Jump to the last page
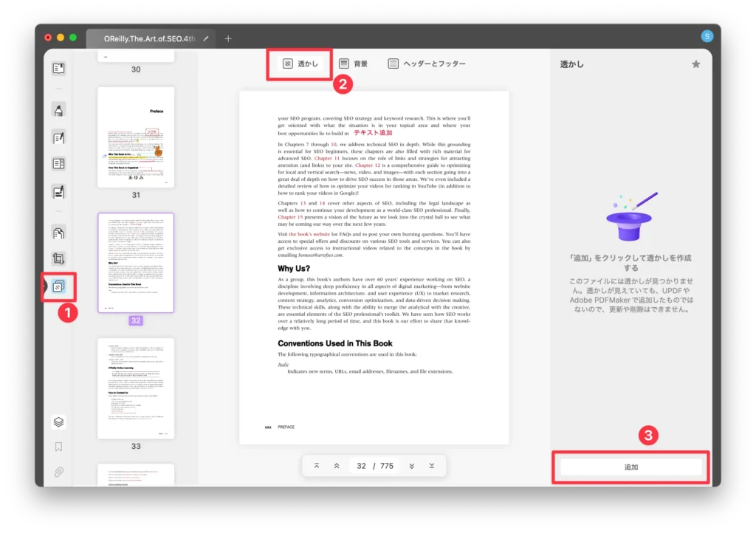The width and height of the screenshot is (756, 533). (x=432, y=466)
